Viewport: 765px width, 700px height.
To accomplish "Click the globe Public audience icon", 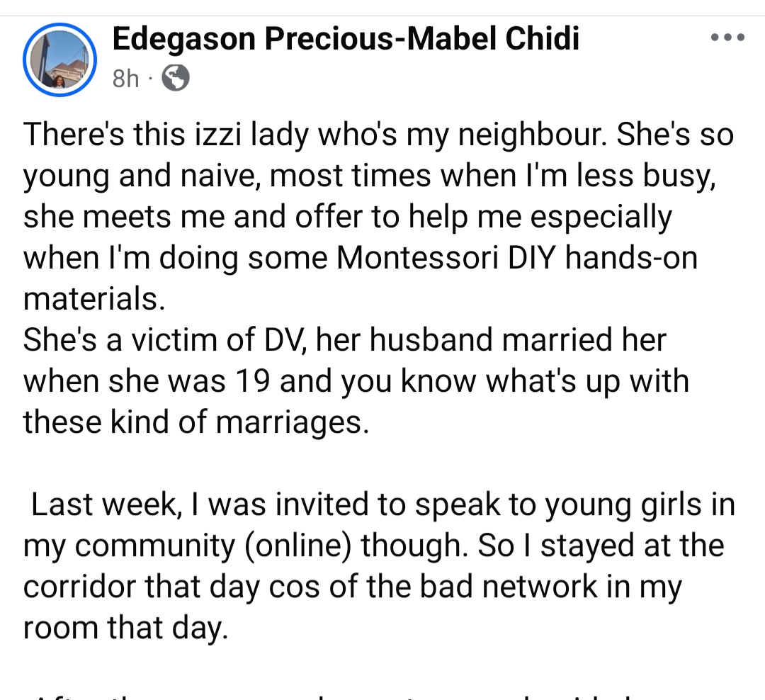I will click(176, 79).
